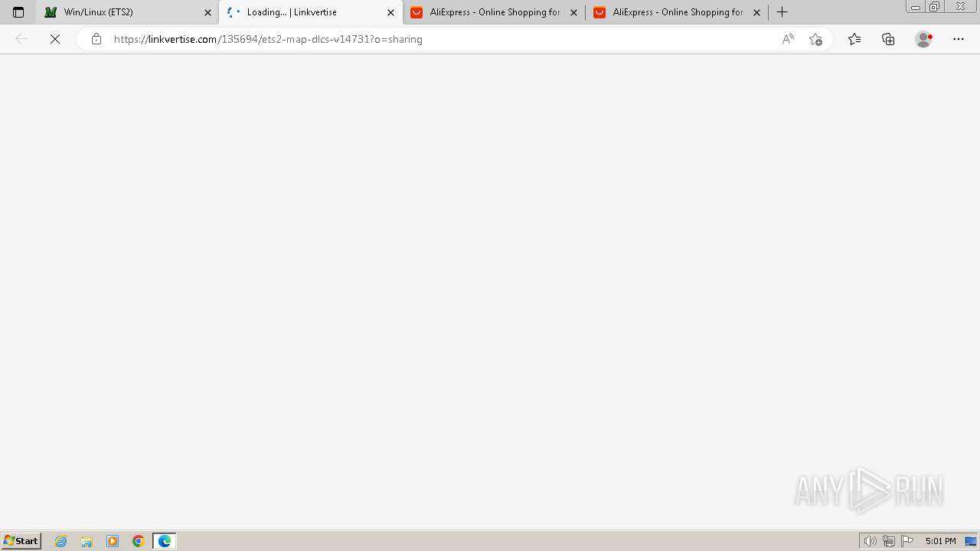View site information lock icon
This screenshot has height=551, width=980.
[96, 39]
